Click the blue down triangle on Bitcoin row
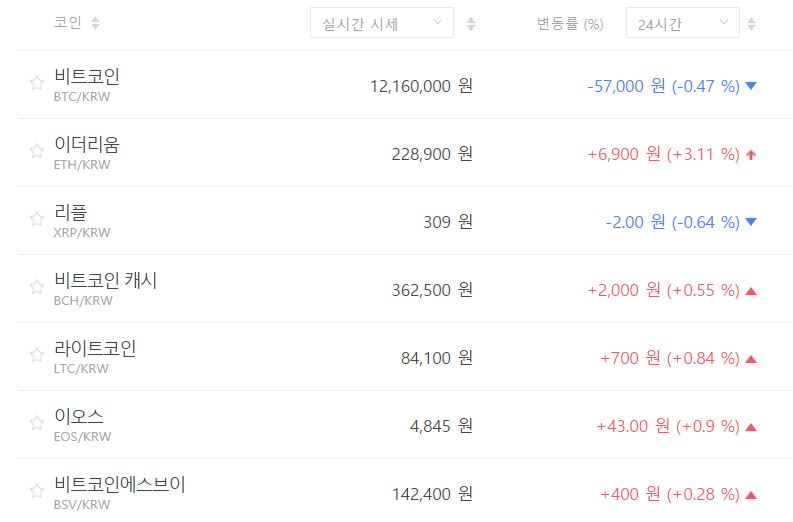 tap(752, 86)
